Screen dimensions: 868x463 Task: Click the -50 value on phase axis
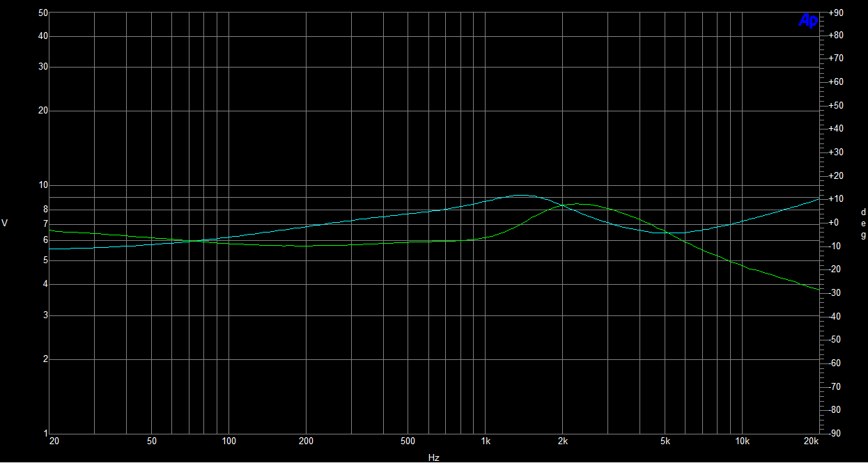pos(833,340)
